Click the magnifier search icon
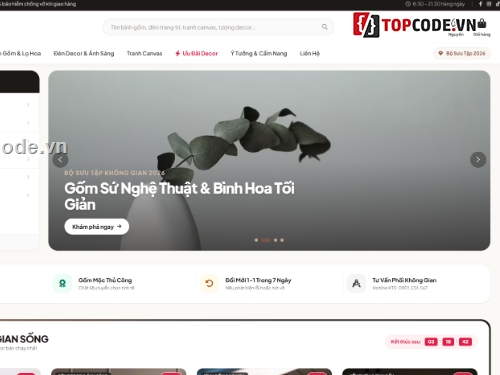Image resolution: width=500 pixels, height=375 pixels. (325, 27)
